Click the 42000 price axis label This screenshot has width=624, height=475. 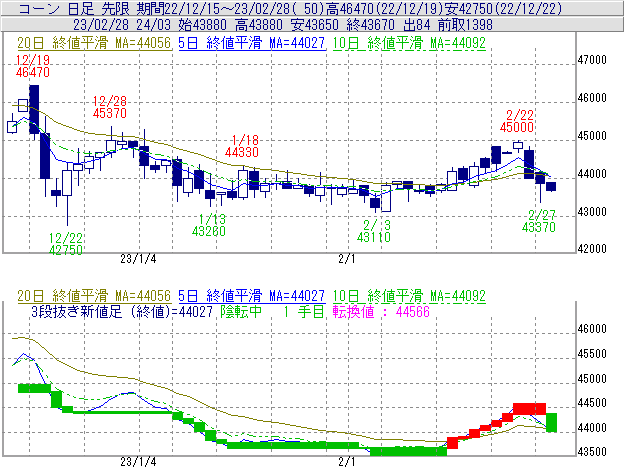[592, 249]
